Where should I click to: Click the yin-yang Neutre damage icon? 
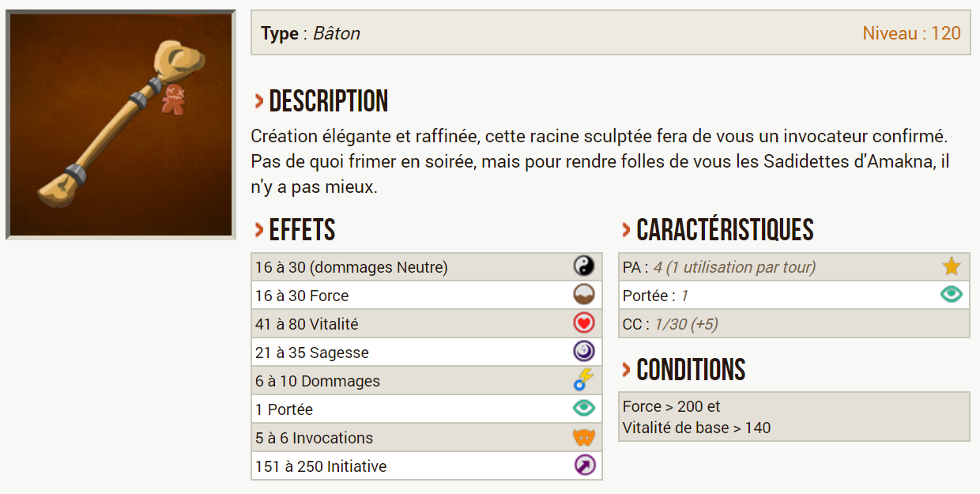583,266
